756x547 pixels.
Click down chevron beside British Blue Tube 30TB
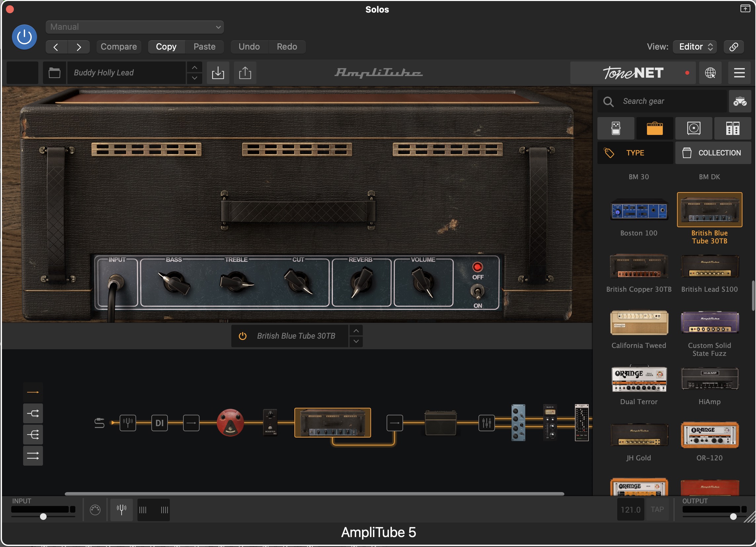pos(356,342)
